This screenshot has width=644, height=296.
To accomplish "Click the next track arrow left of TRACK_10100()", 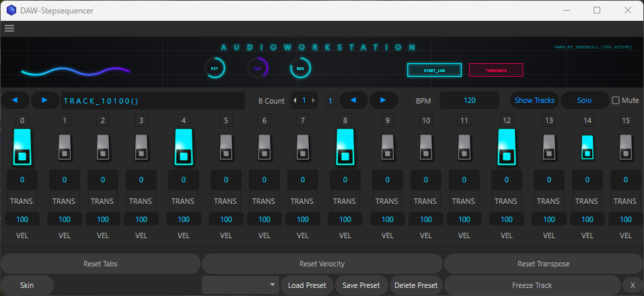I will click(45, 100).
